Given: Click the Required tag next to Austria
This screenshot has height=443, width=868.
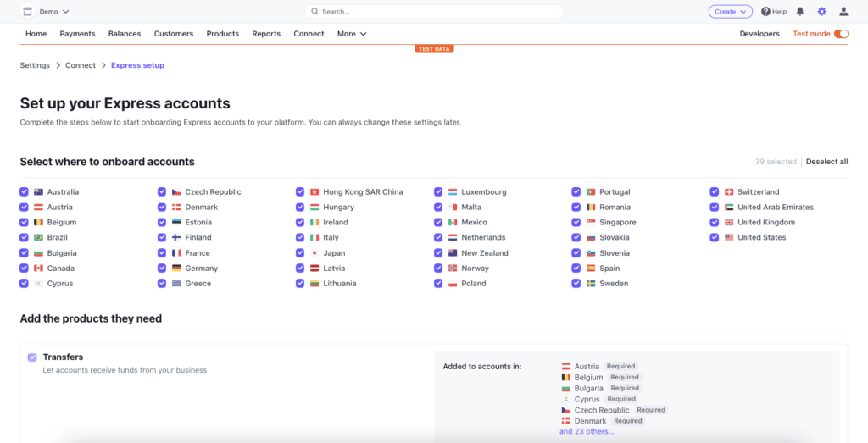Looking at the screenshot, I should 620,366.
